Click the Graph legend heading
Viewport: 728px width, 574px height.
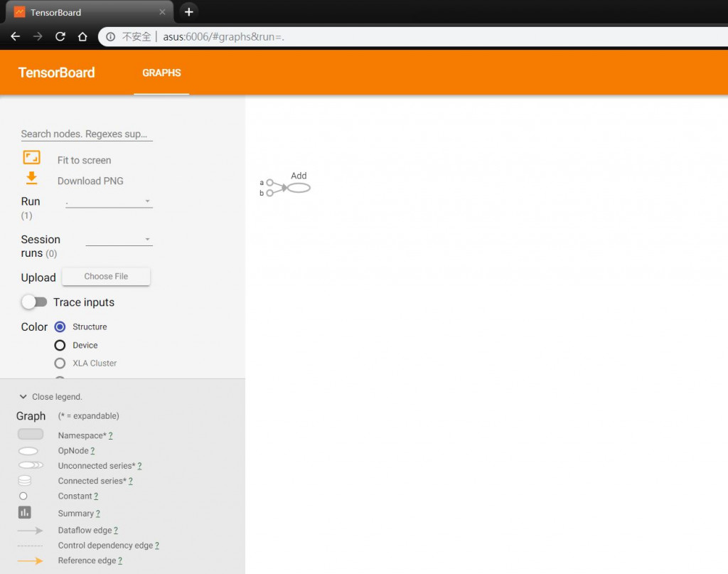click(x=31, y=415)
